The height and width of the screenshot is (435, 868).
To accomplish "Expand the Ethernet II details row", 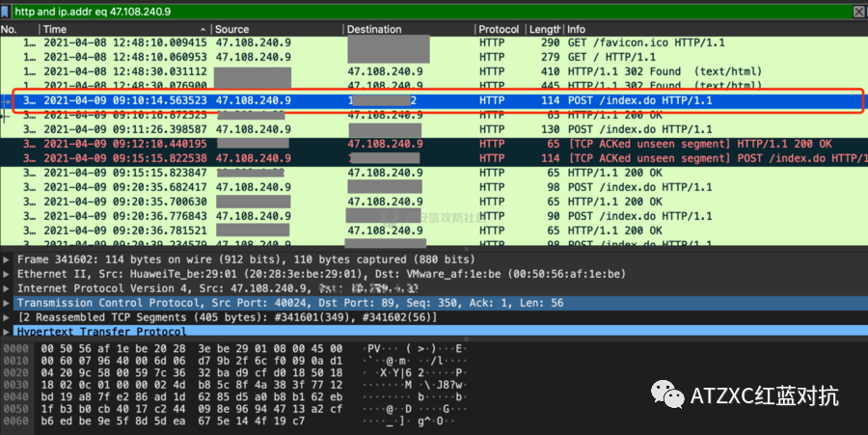I will [6, 274].
